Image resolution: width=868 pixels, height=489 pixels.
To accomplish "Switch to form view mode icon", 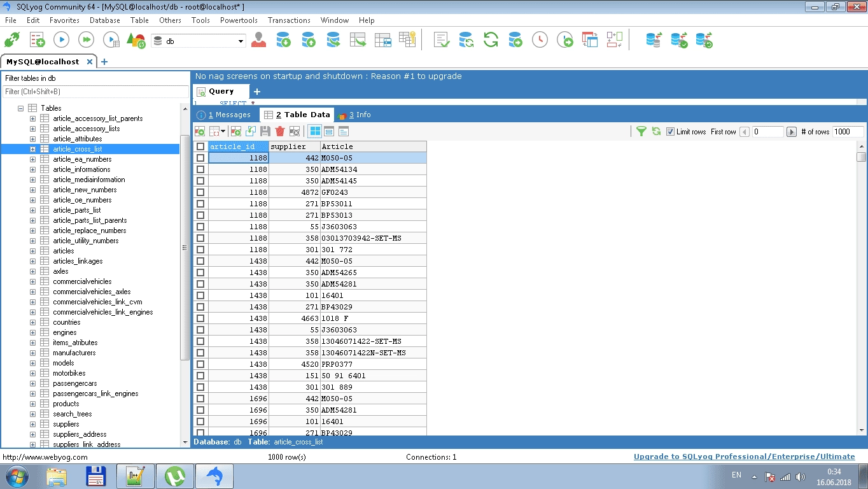I will tap(329, 131).
